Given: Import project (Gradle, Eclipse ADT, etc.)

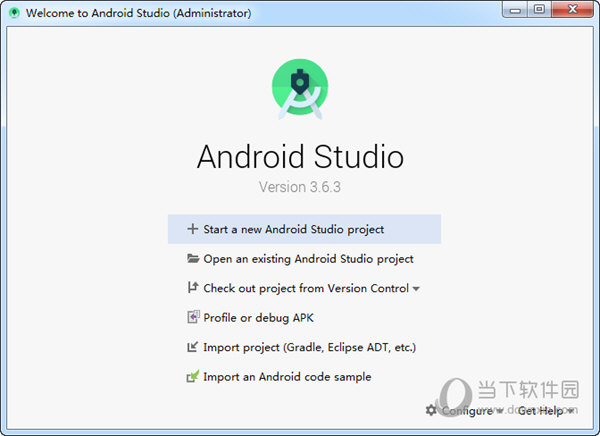Looking at the screenshot, I should tap(310, 347).
